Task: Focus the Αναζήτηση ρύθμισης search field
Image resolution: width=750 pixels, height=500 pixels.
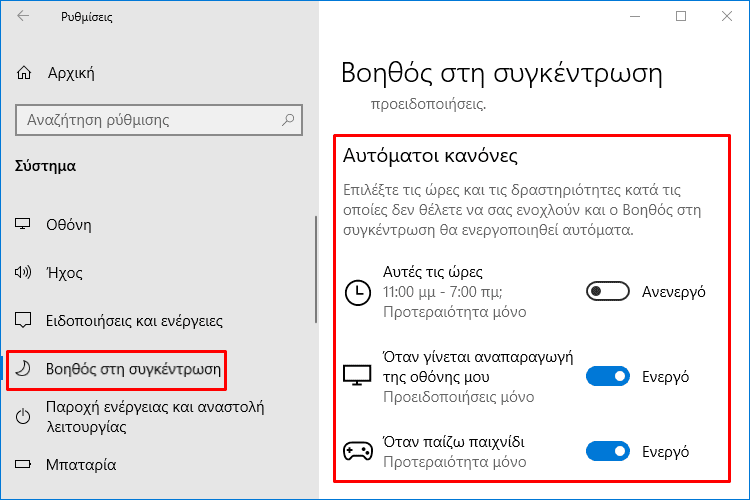Action: [x=159, y=120]
